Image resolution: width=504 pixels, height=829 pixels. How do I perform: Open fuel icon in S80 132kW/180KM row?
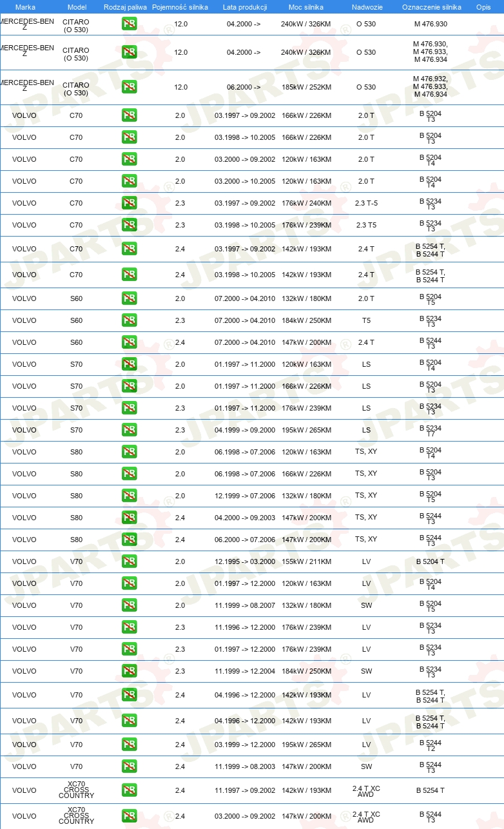pyautogui.click(x=129, y=496)
